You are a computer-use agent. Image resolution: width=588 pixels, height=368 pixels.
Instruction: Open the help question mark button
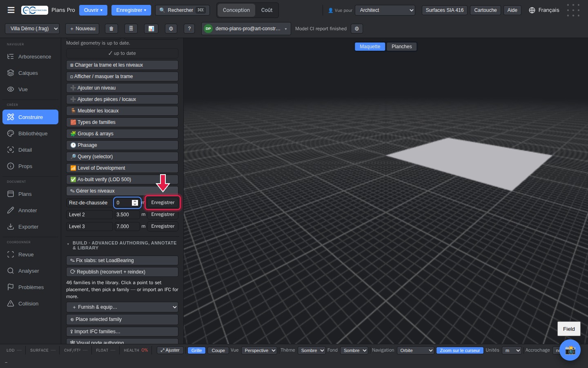(189, 29)
